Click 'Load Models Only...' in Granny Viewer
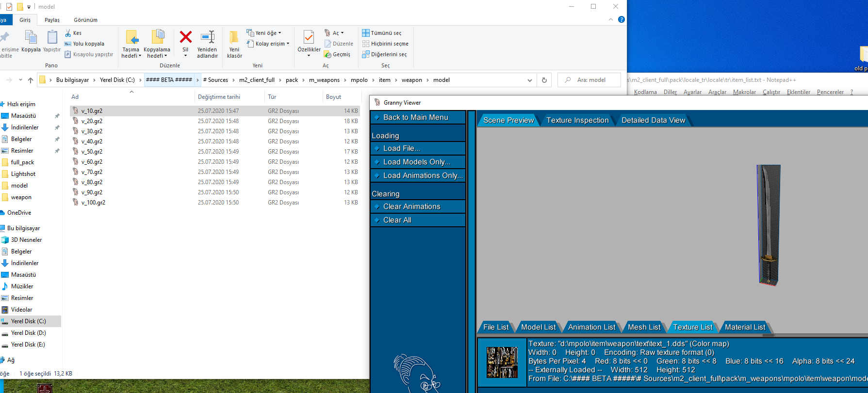This screenshot has height=393, width=868. (x=418, y=162)
